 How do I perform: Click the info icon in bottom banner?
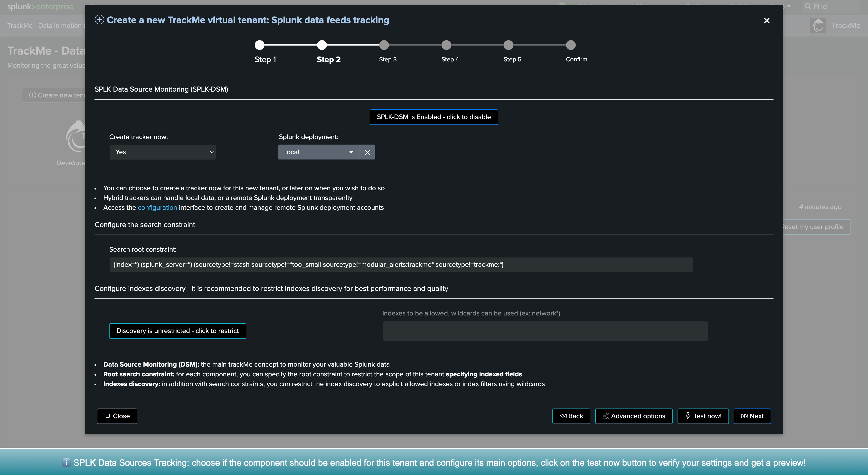pos(66,462)
